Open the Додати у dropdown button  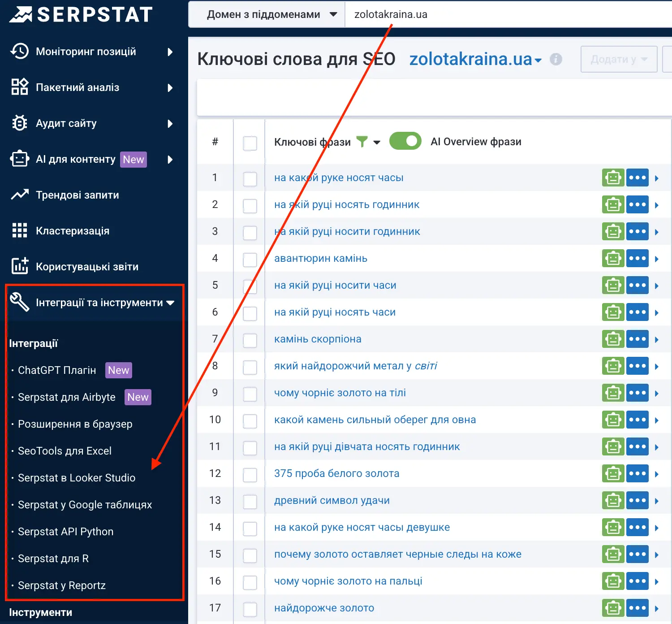(x=619, y=59)
